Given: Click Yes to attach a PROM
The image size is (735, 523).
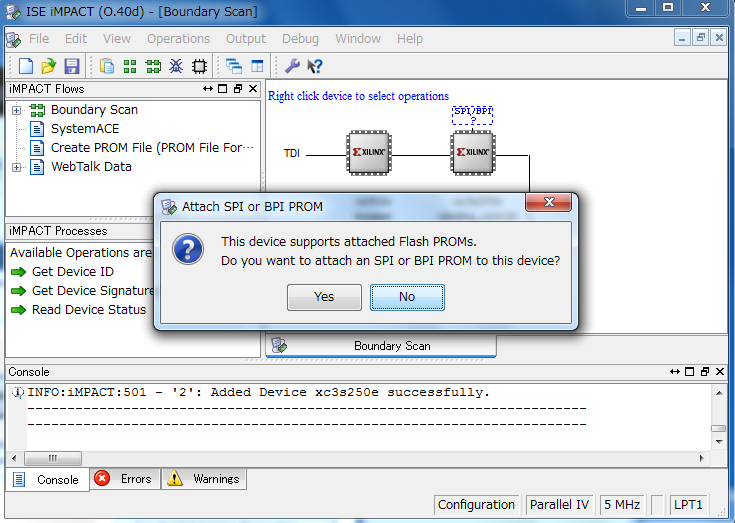Looking at the screenshot, I should pos(324,297).
